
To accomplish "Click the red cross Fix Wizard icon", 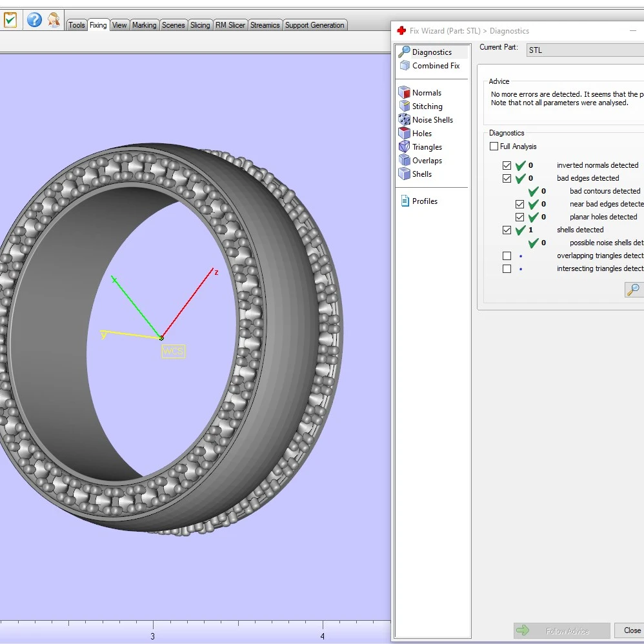I will 401,30.
